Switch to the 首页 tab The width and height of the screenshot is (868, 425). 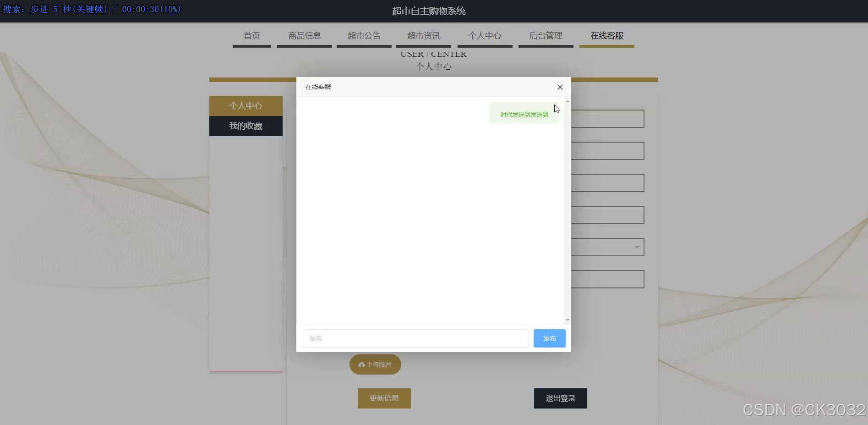pyautogui.click(x=251, y=36)
